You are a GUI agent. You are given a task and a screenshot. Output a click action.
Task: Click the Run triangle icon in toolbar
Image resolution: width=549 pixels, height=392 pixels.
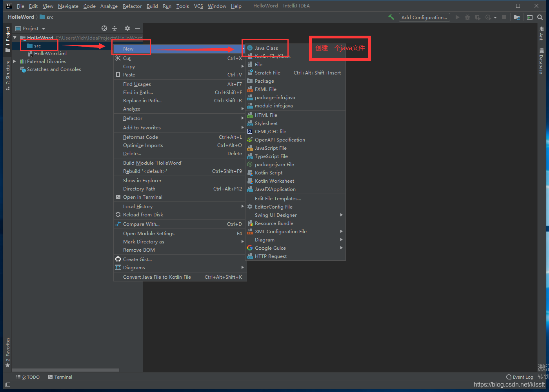click(457, 17)
